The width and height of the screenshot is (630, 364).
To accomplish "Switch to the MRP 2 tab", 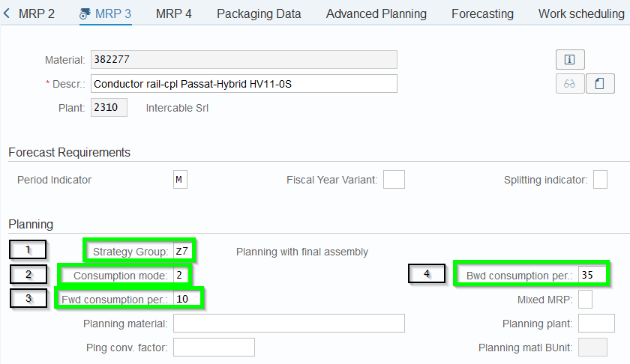I will (37, 13).
